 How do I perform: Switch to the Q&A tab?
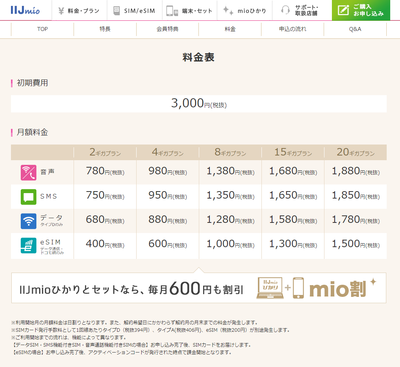tap(355, 29)
